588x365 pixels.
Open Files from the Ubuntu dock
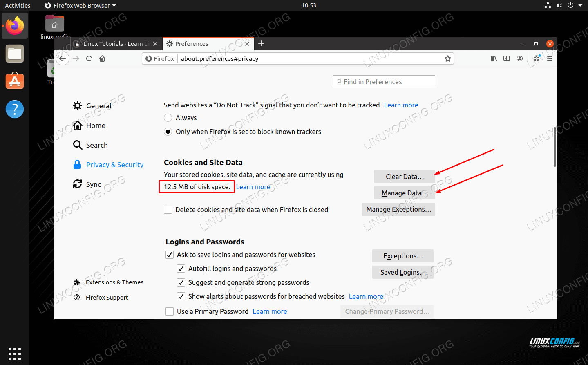(x=15, y=54)
